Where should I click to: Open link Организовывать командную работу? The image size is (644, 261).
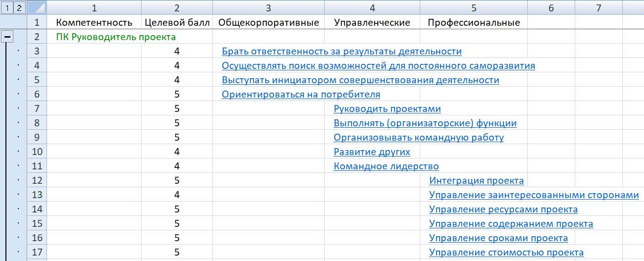(418, 138)
